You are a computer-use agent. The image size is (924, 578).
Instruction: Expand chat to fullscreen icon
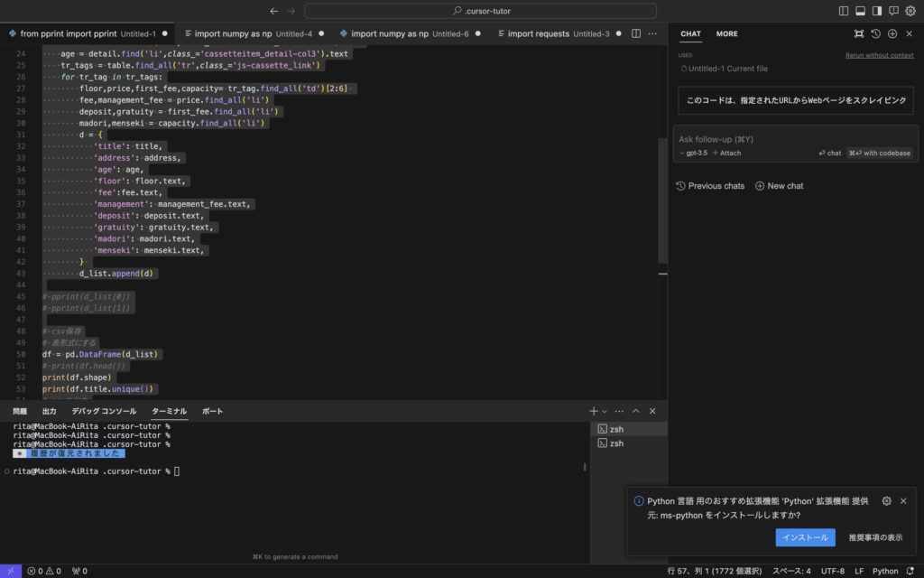point(859,33)
